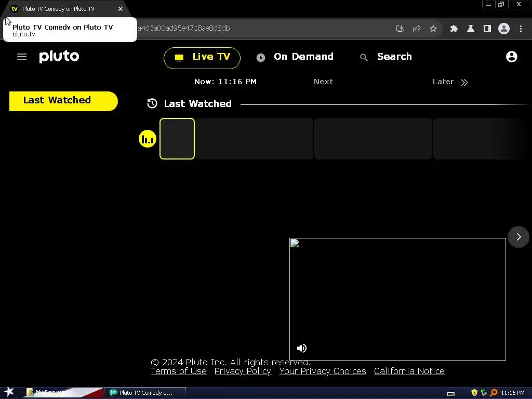Image resolution: width=532 pixels, height=399 pixels.
Task: Open California Notice link
Action: coord(409,371)
